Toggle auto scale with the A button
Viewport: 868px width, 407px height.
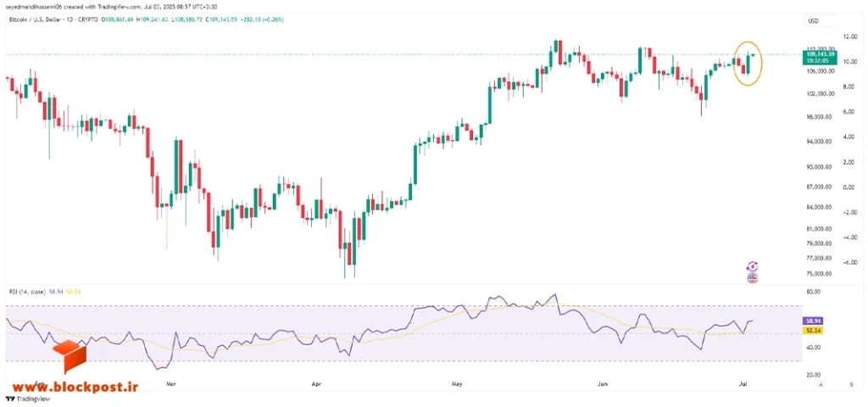(821, 384)
